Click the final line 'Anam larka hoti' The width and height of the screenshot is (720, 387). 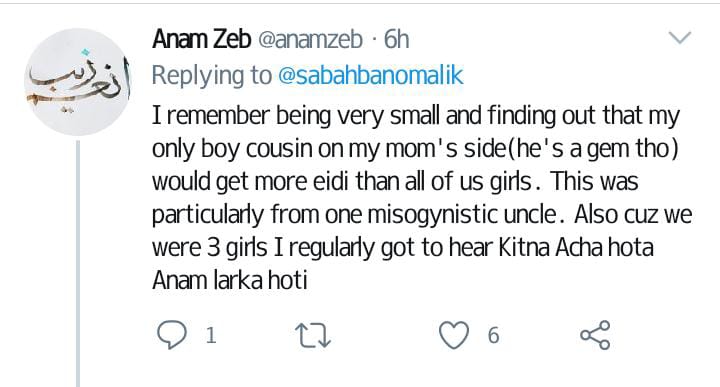point(230,280)
